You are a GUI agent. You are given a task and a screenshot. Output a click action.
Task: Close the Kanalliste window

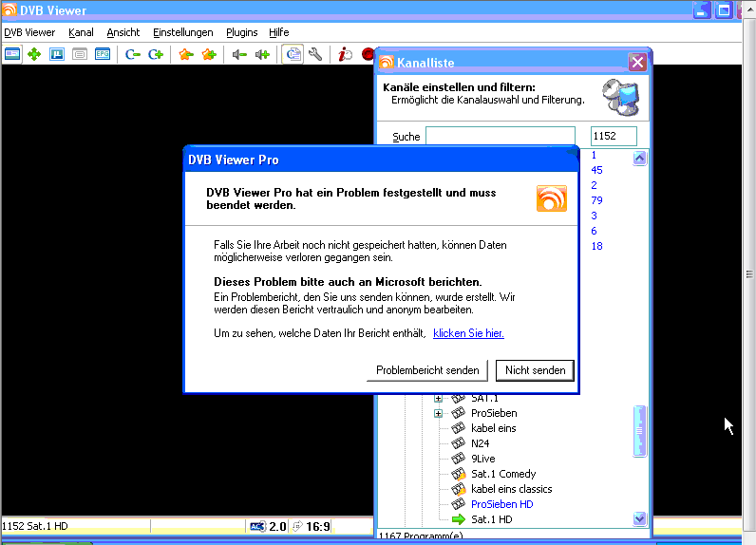[637, 62]
